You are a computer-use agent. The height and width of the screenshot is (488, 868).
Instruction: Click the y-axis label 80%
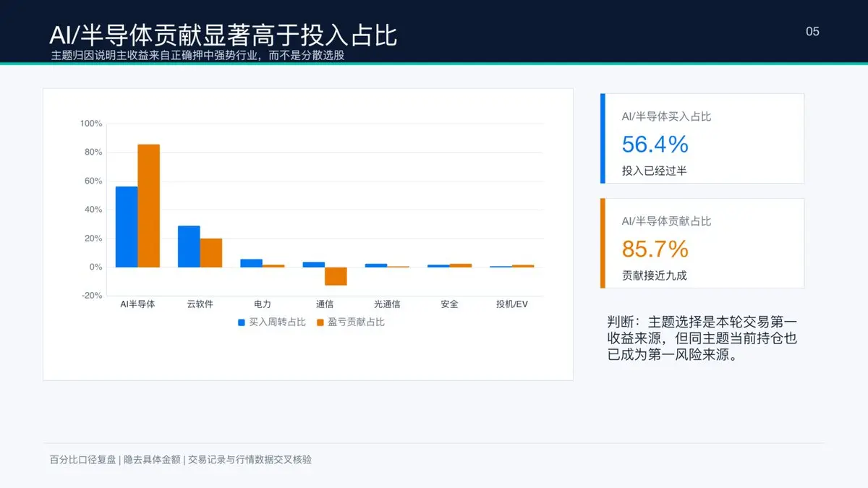coord(94,153)
